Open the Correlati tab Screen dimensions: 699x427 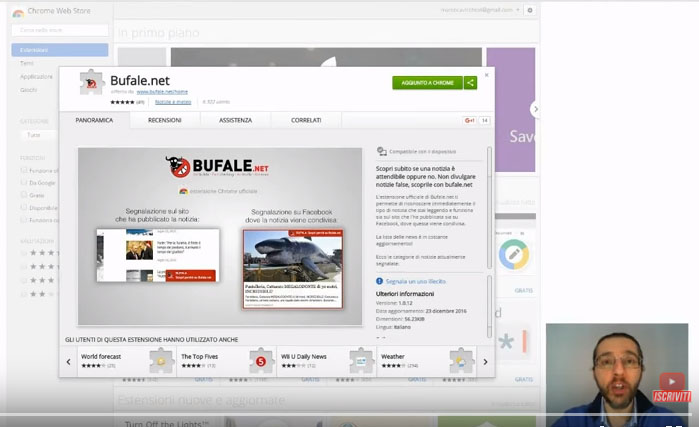(x=306, y=120)
